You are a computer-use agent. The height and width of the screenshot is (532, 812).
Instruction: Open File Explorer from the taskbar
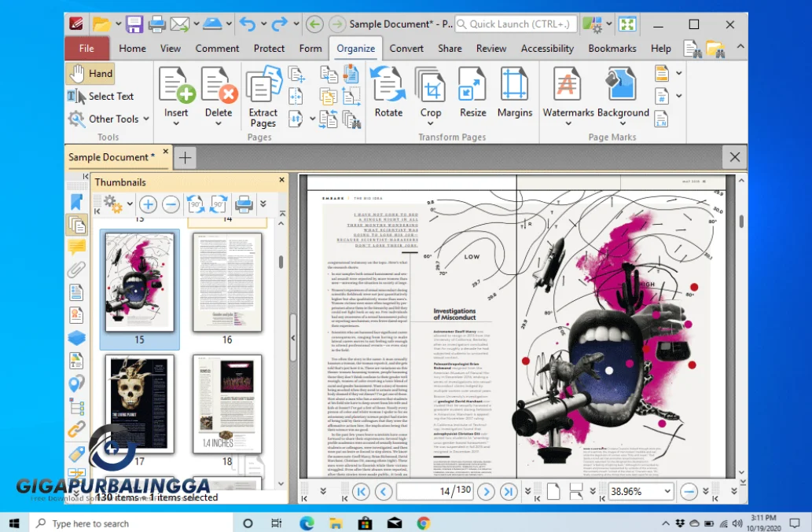336,523
